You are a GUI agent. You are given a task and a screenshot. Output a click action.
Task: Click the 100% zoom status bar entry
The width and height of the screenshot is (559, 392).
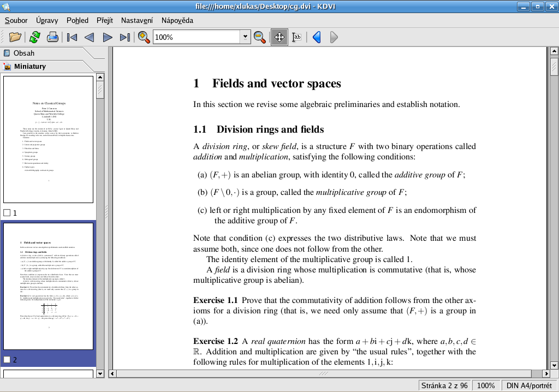click(x=486, y=385)
